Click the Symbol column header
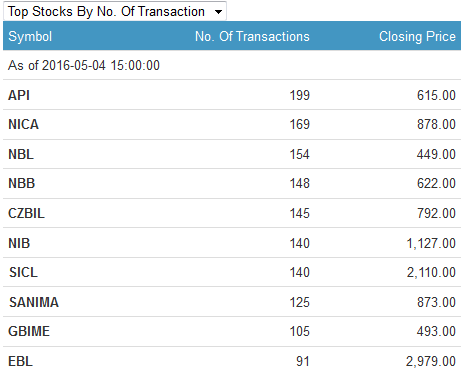Image resolution: width=463 pixels, height=372 pixels. pos(30,36)
